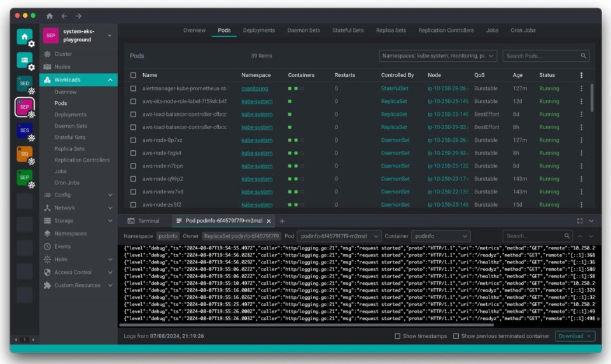Enable Show timestamps checkbox
611x364 pixels.
[x=398, y=336]
